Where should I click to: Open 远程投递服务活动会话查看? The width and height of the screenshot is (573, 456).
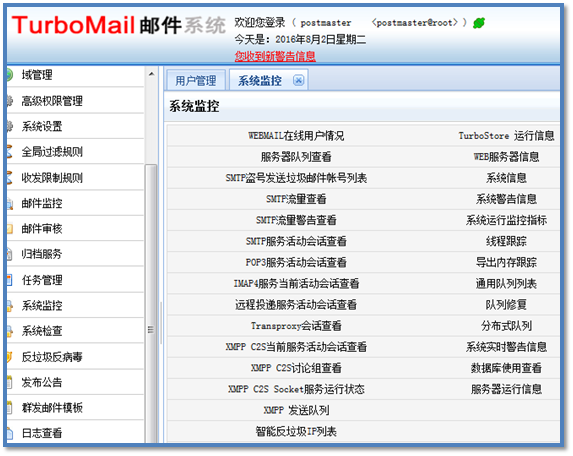(x=296, y=305)
